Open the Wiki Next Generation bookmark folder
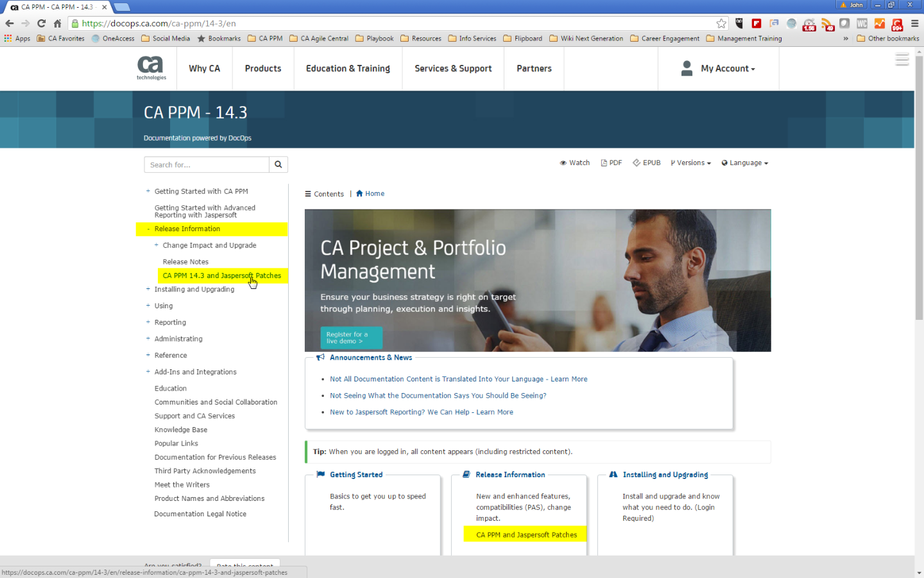The width and height of the screenshot is (924, 578). pos(586,39)
